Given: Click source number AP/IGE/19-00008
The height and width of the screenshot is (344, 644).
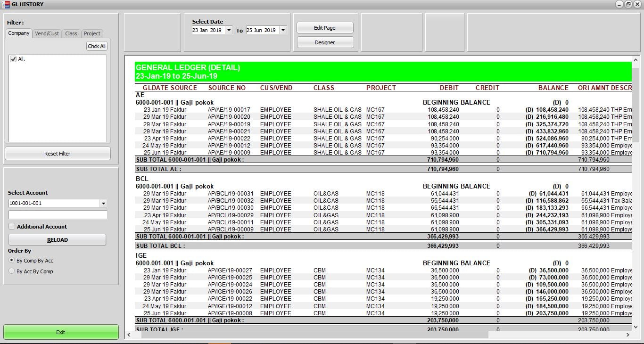Looking at the screenshot, I should point(230,313).
